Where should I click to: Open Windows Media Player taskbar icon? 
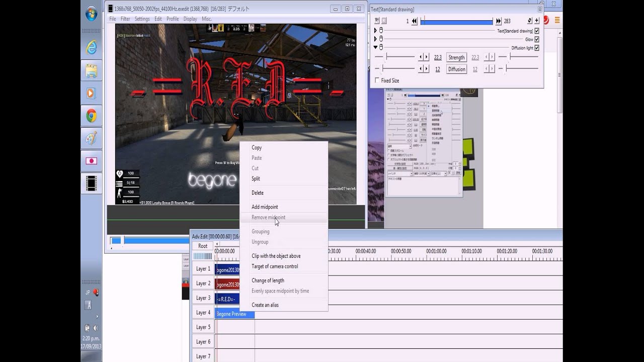click(x=92, y=94)
